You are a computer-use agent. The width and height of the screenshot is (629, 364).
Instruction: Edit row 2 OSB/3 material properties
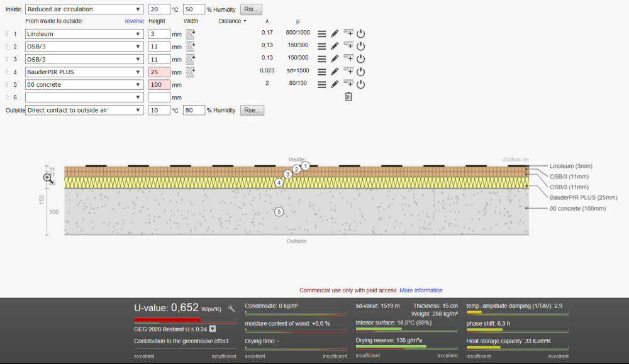pos(335,46)
